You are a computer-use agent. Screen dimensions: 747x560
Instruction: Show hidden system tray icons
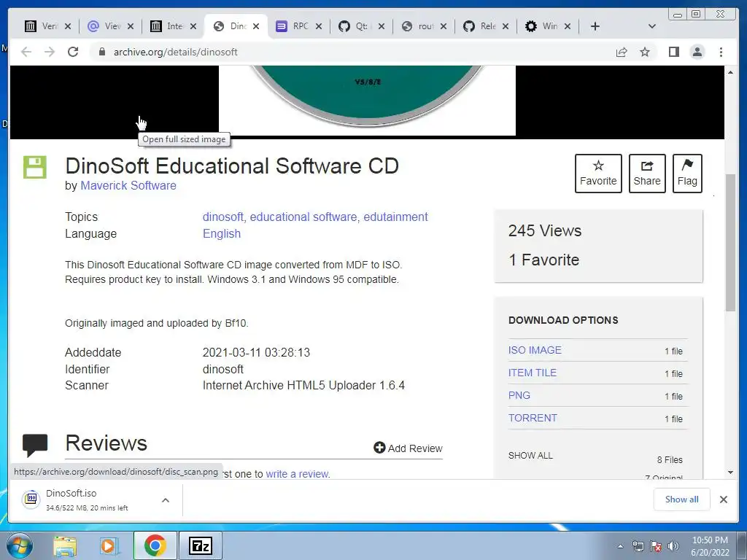(x=620, y=546)
